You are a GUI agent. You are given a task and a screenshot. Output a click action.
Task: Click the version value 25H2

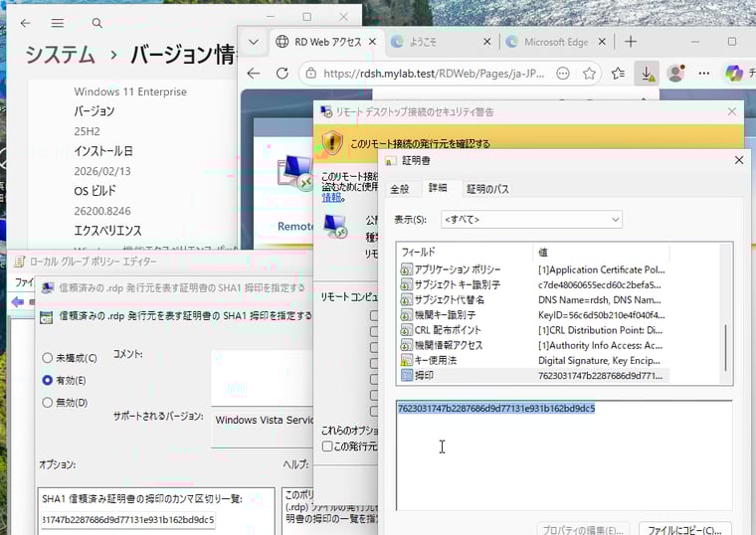(87, 131)
